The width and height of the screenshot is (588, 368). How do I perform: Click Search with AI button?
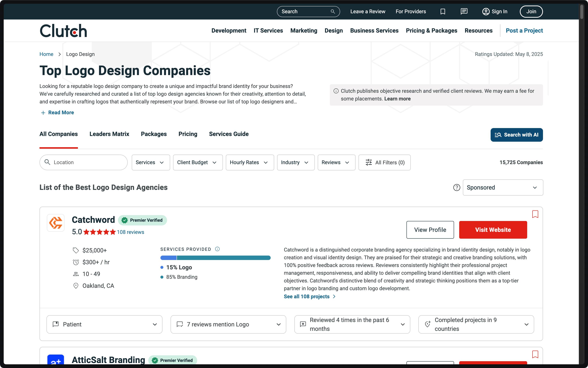[x=517, y=135]
